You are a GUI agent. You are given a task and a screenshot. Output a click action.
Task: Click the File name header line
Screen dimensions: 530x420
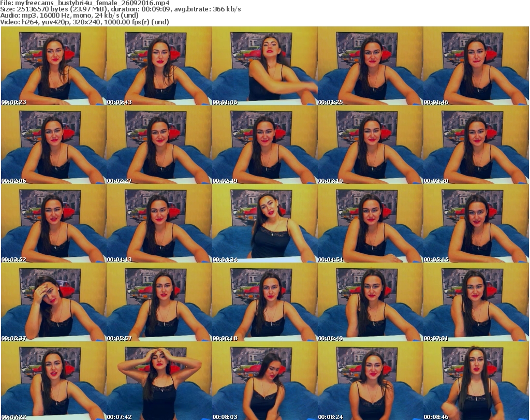click(85, 3)
